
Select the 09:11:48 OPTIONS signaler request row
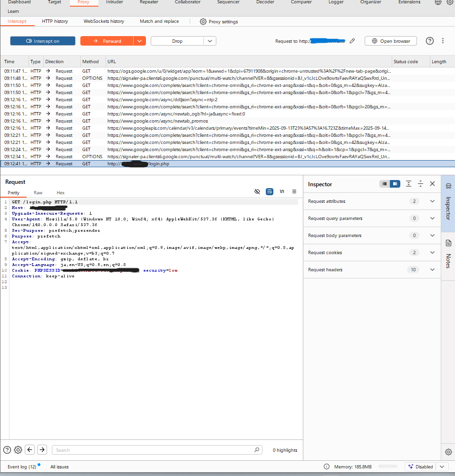pos(227,78)
